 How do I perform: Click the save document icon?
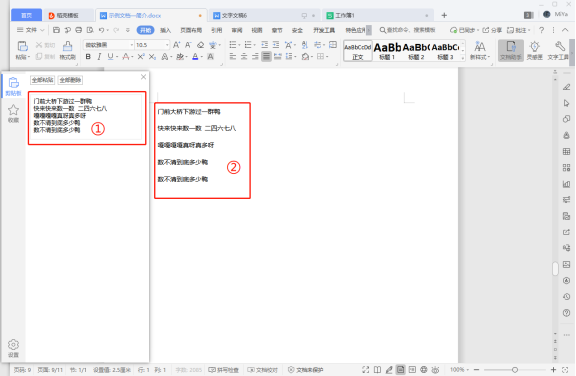(x=56, y=30)
